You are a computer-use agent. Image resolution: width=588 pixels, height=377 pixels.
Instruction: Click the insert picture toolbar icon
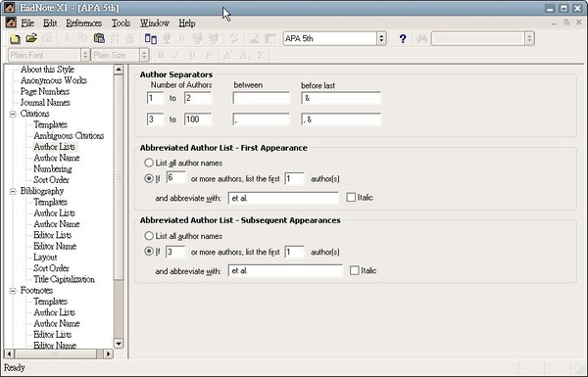pyautogui.click(x=254, y=38)
